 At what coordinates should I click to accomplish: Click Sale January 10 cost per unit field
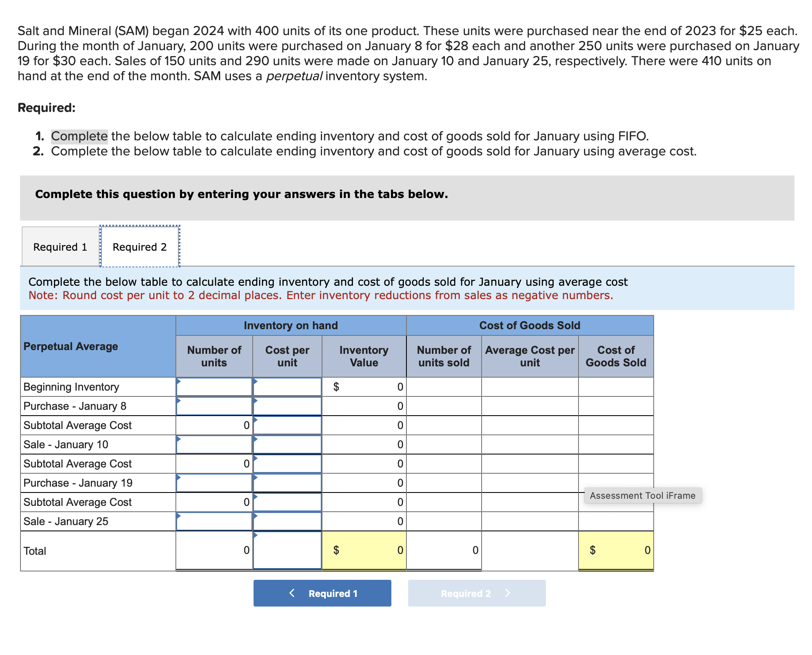287,444
